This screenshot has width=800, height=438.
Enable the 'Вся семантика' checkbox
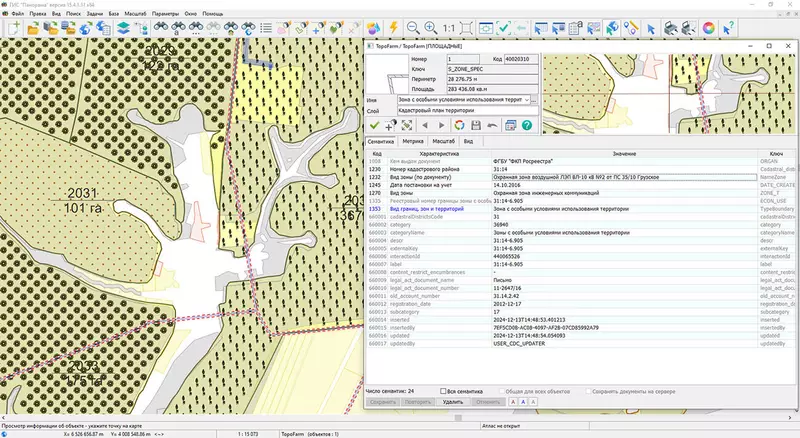[x=443, y=390]
